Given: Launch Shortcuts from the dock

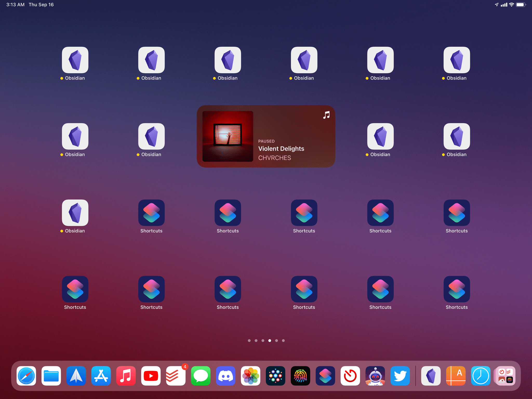Looking at the screenshot, I should coord(325,376).
